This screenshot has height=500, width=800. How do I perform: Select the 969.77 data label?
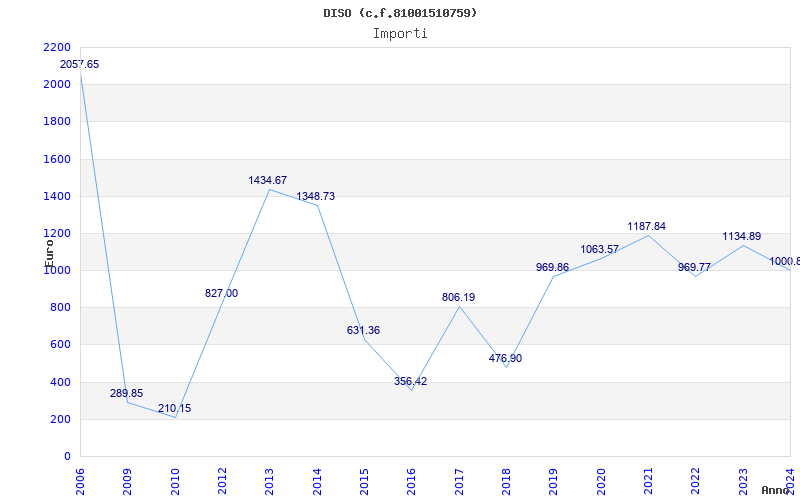(694, 267)
